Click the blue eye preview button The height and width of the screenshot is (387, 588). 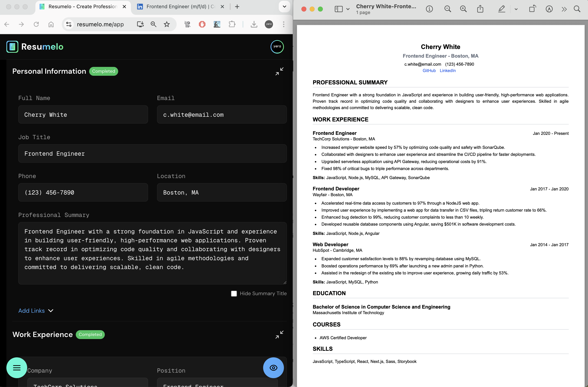(x=273, y=367)
